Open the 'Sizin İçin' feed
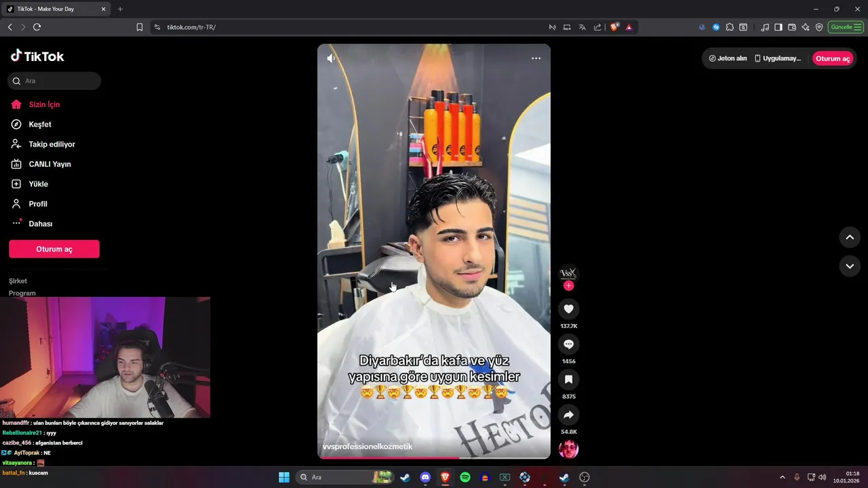868x488 pixels. pos(44,104)
